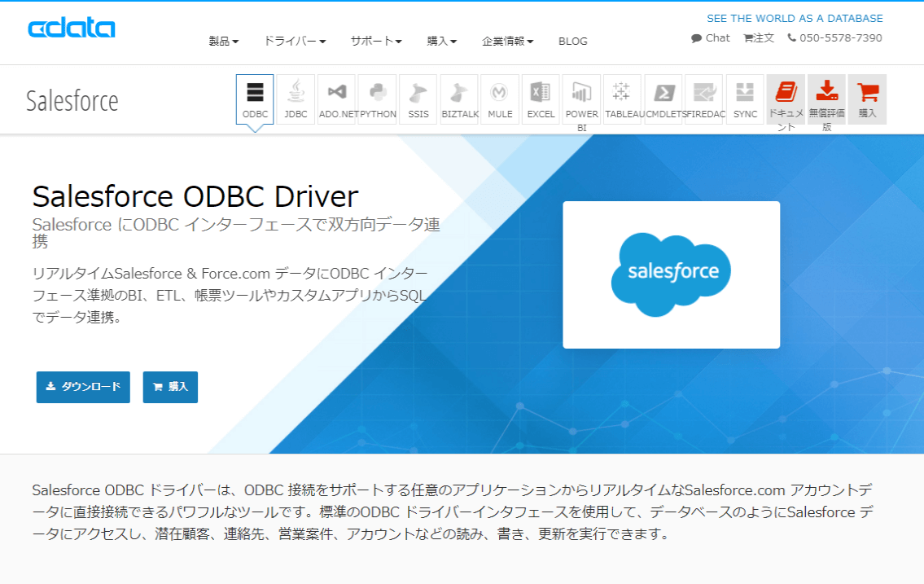Viewport: 924px width, 584px height.
Task: Open the Sync tool icon
Action: tap(746, 99)
